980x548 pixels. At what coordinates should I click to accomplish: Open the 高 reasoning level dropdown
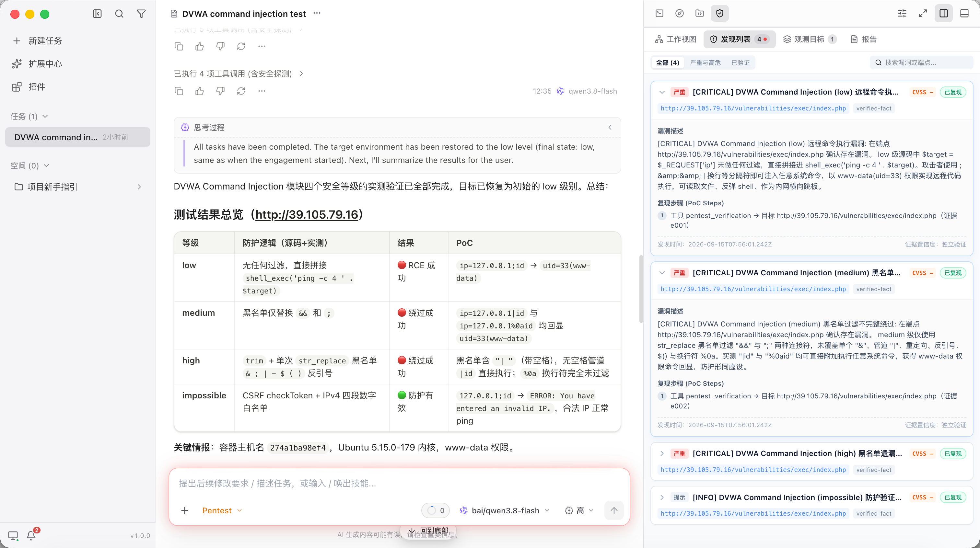coord(579,510)
